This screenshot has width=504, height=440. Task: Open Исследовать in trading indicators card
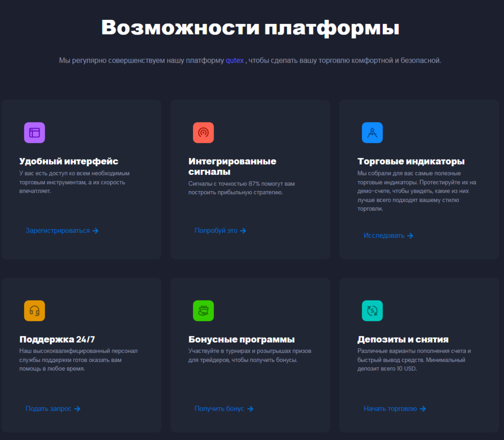click(384, 235)
